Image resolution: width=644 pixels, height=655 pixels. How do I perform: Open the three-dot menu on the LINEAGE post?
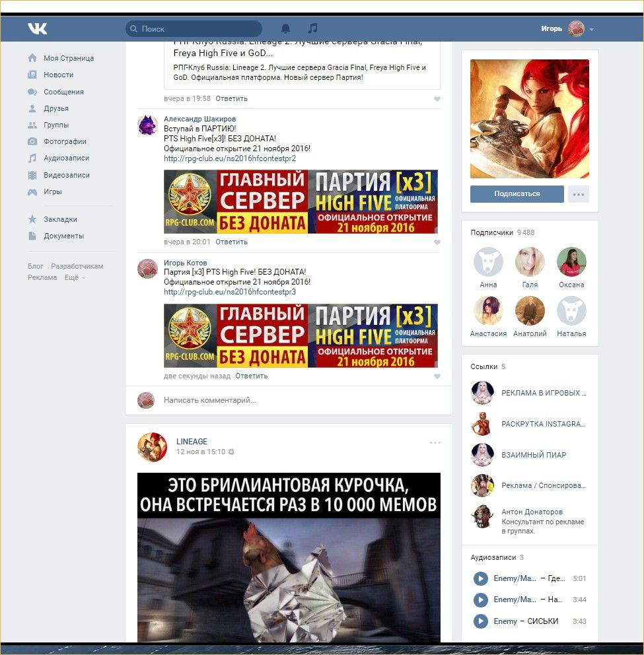[x=435, y=443]
